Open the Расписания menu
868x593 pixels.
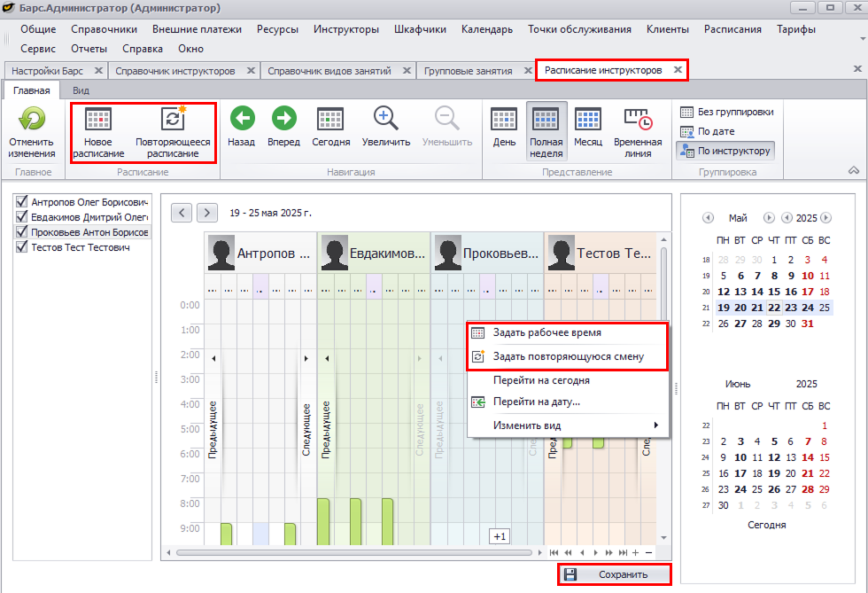732,29
